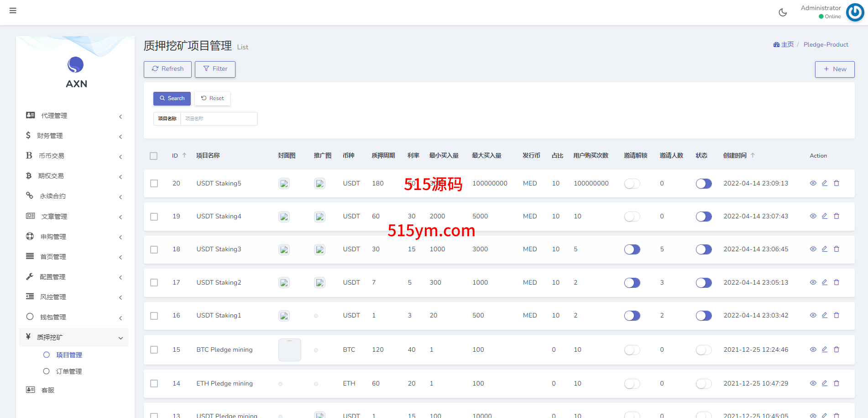Click the Administrator profile avatar
Image resolution: width=868 pixels, height=418 pixels.
[855, 12]
